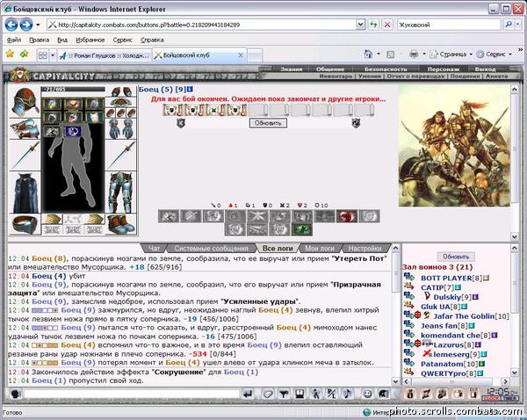Click the equipped helmet icon
The height and width of the screenshot is (420, 527).
25,102
